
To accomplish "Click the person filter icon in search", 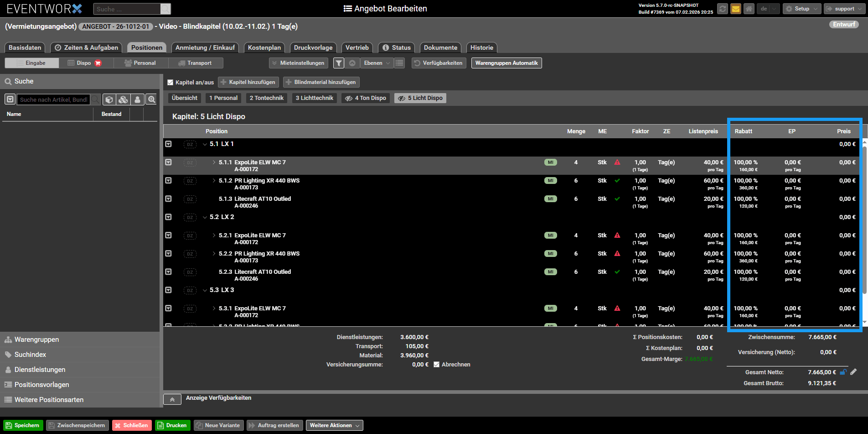I will [137, 99].
